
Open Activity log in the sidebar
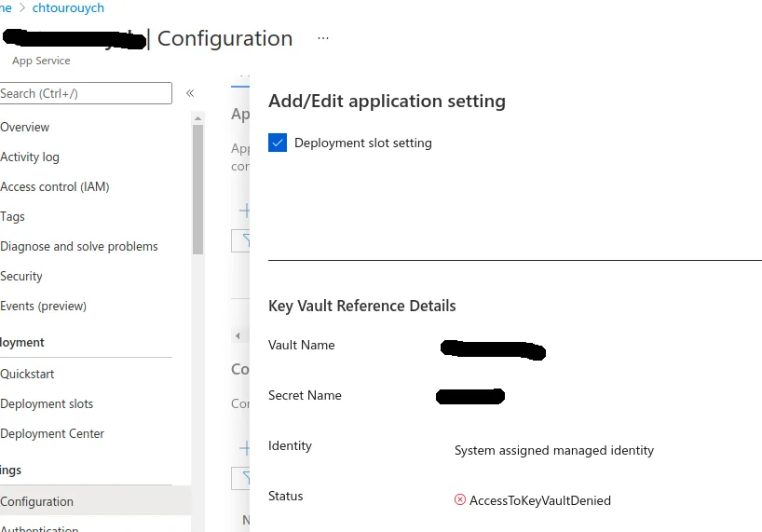point(30,157)
